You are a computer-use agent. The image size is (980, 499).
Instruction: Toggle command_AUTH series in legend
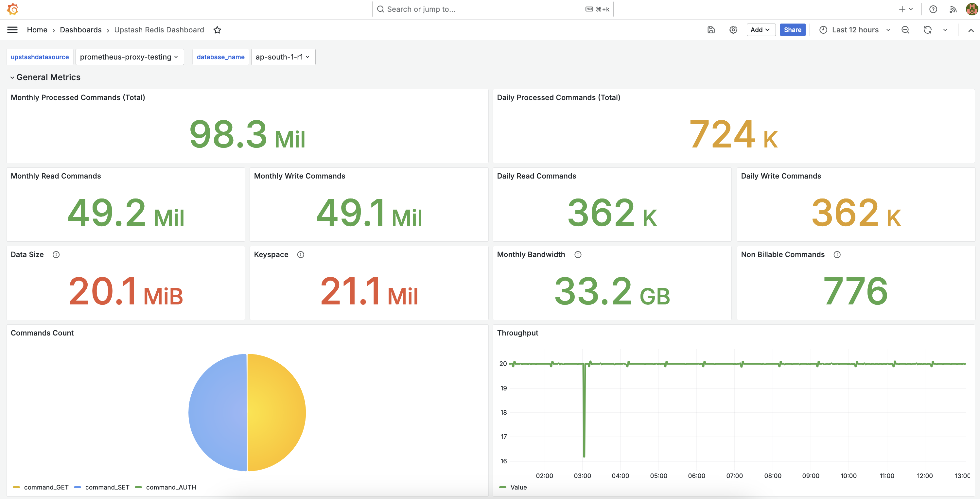(170, 487)
